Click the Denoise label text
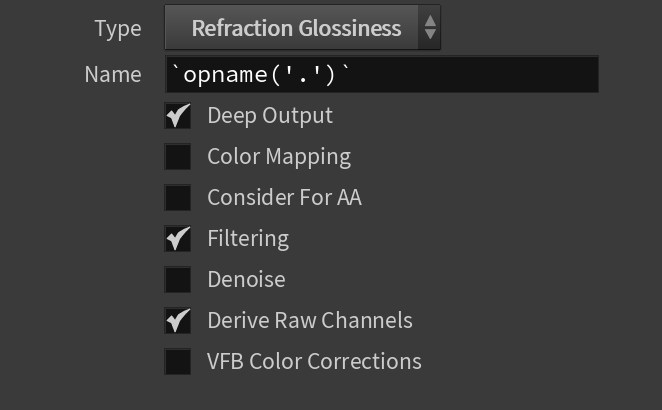 [x=246, y=280]
